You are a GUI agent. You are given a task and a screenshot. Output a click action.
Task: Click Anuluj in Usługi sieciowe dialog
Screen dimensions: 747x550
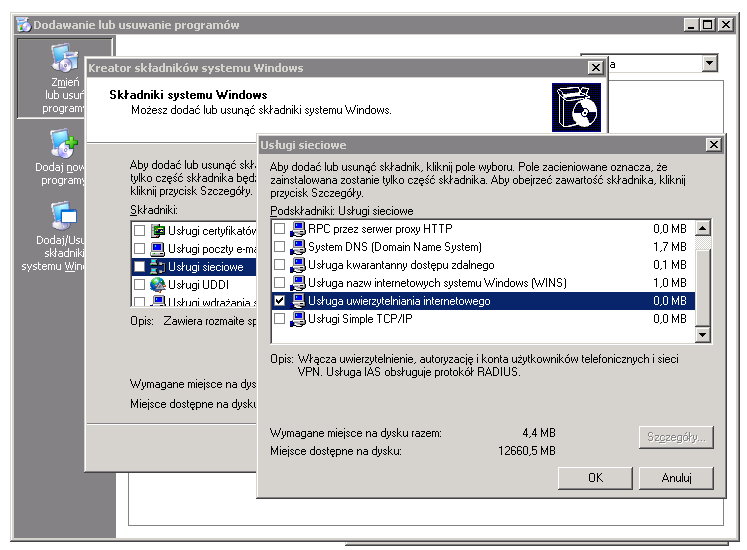pos(676,478)
